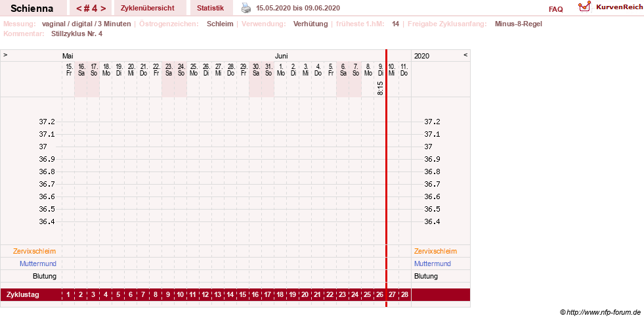Select cycle day 28 cell

coord(404,294)
